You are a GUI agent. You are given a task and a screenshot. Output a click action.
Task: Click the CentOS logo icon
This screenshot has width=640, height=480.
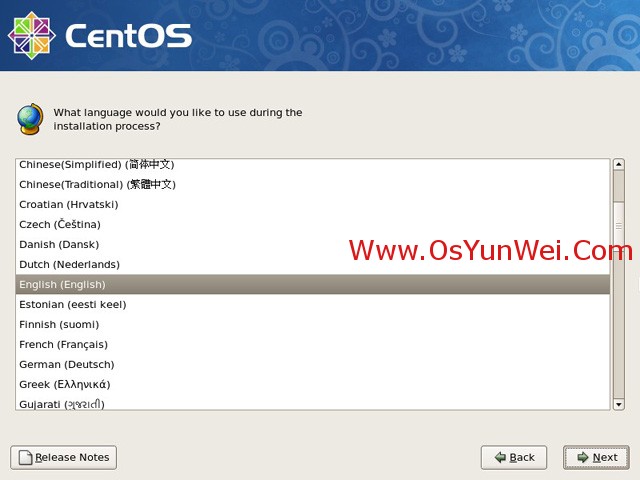(x=31, y=35)
